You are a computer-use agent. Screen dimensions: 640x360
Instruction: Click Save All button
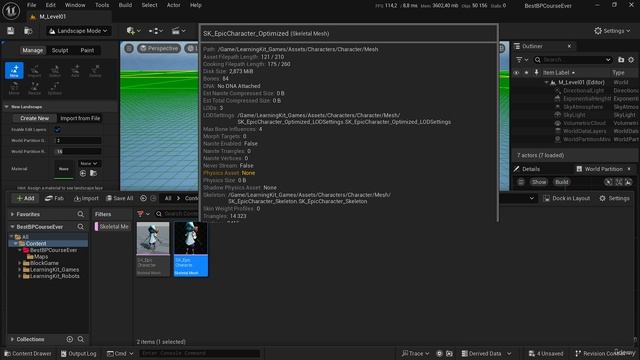(120, 198)
